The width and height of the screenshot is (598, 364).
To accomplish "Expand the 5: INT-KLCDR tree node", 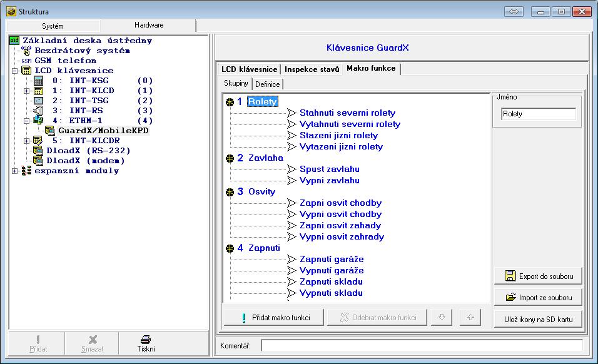I will pos(26,141).
